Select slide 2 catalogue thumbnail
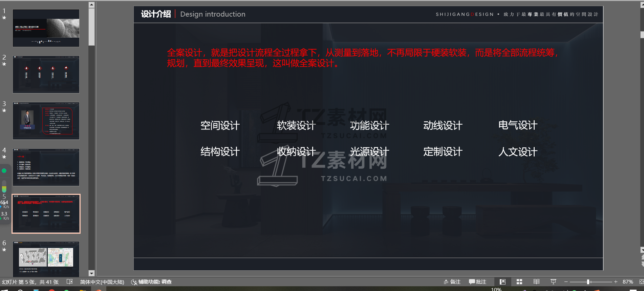 (46, 75)
